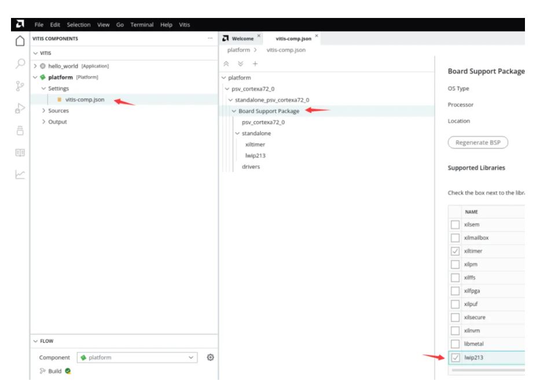Open the book-shaped examples sidebar icon
The image size is (540, 392).
(20, 153)
